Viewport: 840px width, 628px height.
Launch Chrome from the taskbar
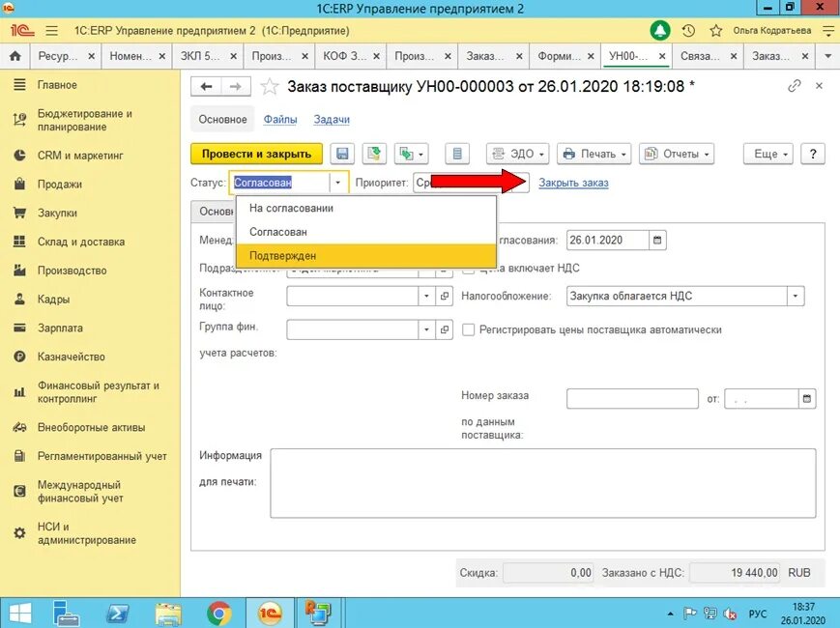tap(219, 613)
